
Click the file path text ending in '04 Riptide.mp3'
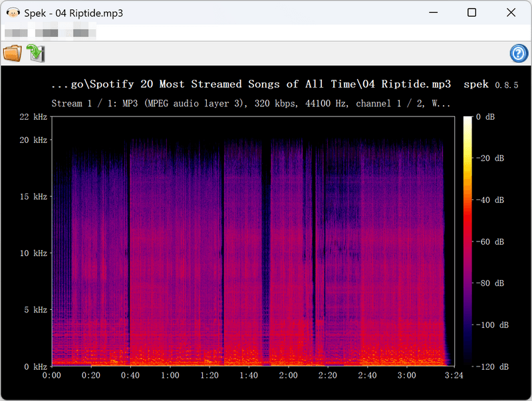251,84
